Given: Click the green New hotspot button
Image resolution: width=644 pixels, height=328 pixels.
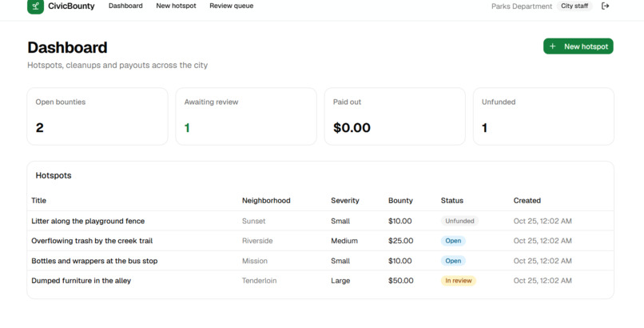Looking at the screenshot, I should (578, 46).
